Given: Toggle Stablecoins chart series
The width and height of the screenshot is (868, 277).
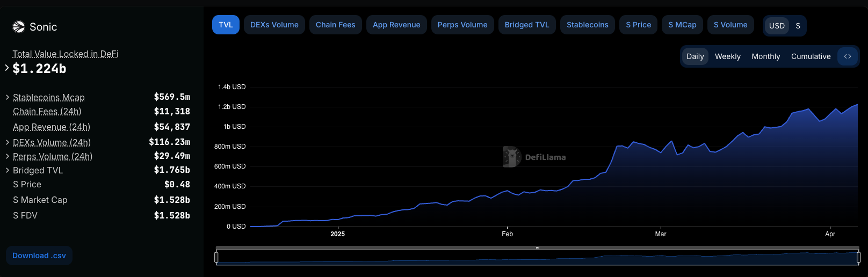Looking at the screenshot, I should [x=588, y=25].
